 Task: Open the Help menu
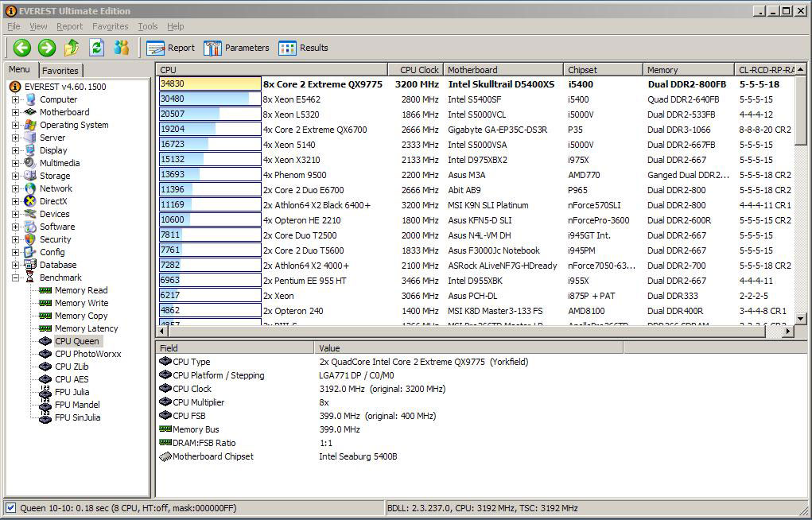176,26
